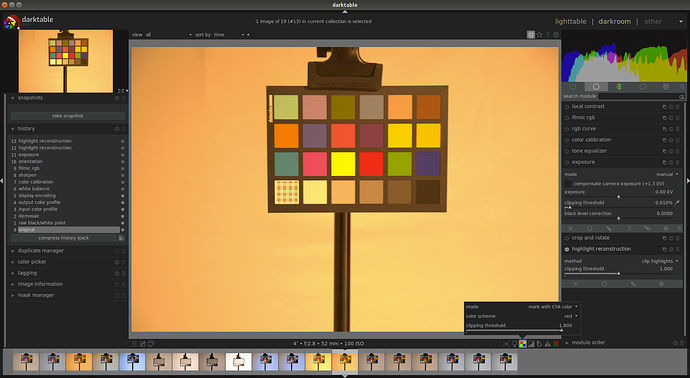690x378 pixels.
Task: Show base modules circle-icon tab
Action: coord(596,87)
